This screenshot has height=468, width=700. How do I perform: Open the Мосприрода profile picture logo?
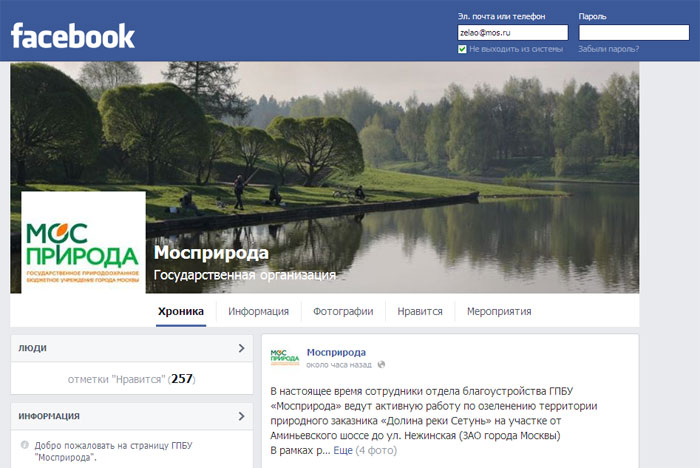[x=83, y=242]
